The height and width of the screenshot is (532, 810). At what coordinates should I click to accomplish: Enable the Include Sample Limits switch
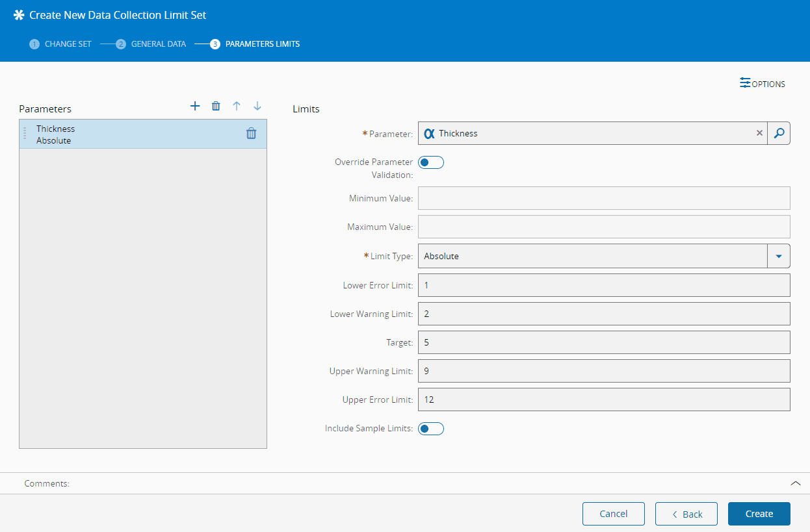[430, 429]
